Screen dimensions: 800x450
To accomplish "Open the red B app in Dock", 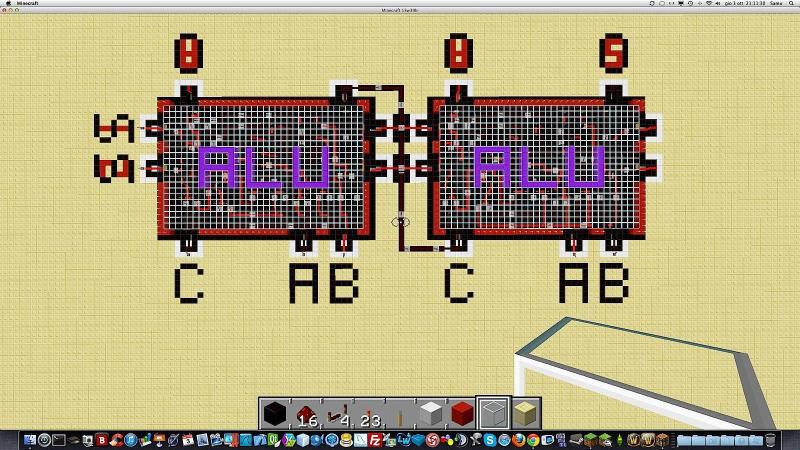I will click(x=102, y=440).
